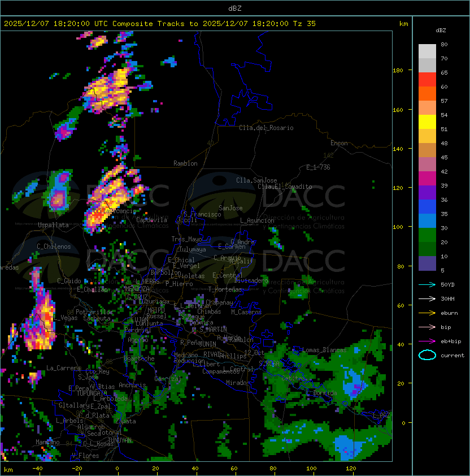Click the yellow eburn arrow in legend
The width and height of the screenshot is (470, 476).
427,313
